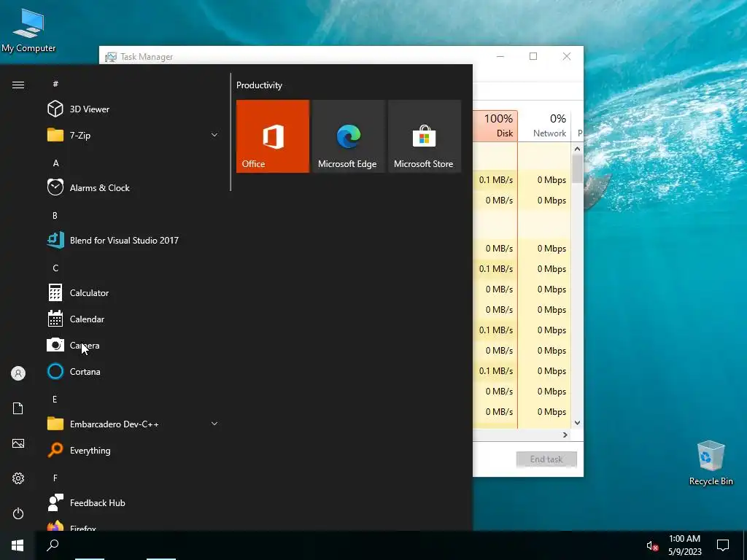Screen dimensions: 747x560
Task: Click the # letter group header
Action: 55,84
